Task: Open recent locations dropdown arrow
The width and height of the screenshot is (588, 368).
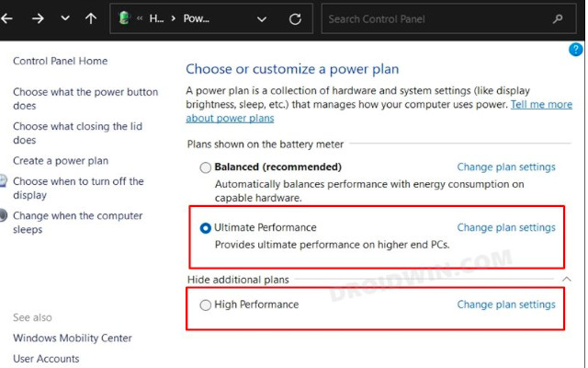Action: (64, 18)
